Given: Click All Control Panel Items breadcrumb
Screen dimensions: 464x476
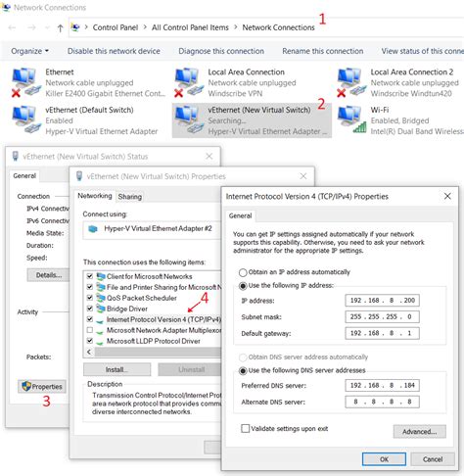Looking at the screenshot, I should [190, 27].
